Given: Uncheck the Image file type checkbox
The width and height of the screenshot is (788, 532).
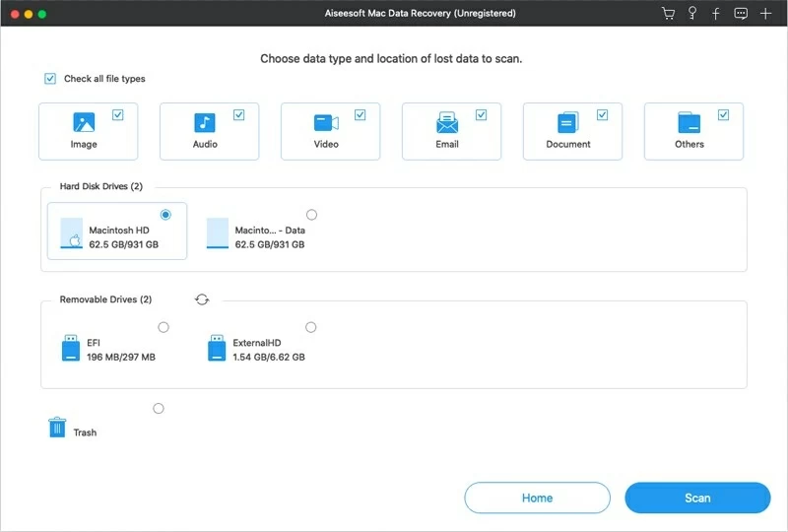Looking at the screenshot, I should click(x=118, y=115).
